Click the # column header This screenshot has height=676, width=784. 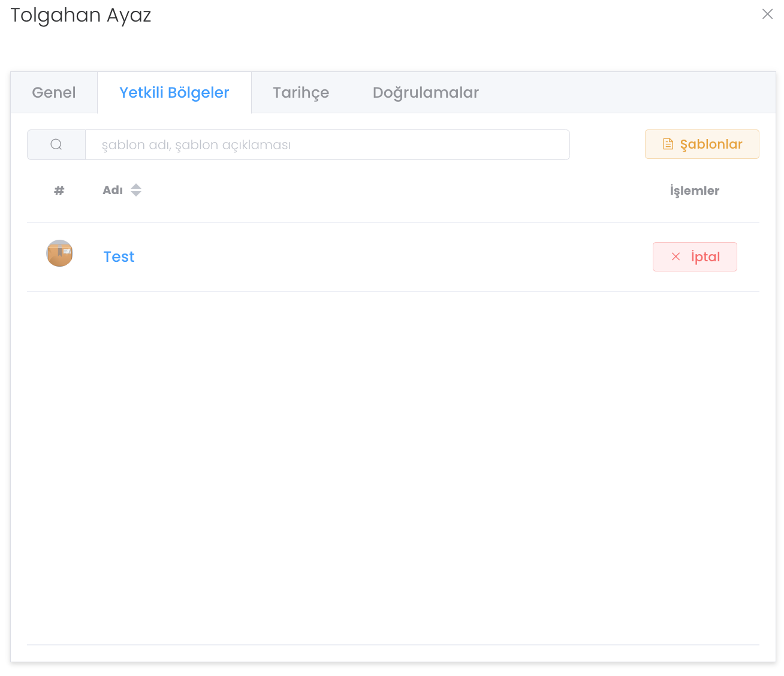59,191
